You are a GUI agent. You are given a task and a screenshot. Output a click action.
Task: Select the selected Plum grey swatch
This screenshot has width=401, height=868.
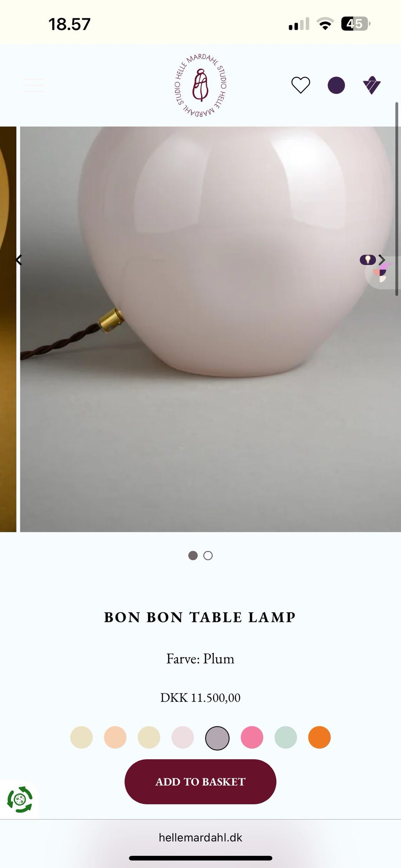217,738
